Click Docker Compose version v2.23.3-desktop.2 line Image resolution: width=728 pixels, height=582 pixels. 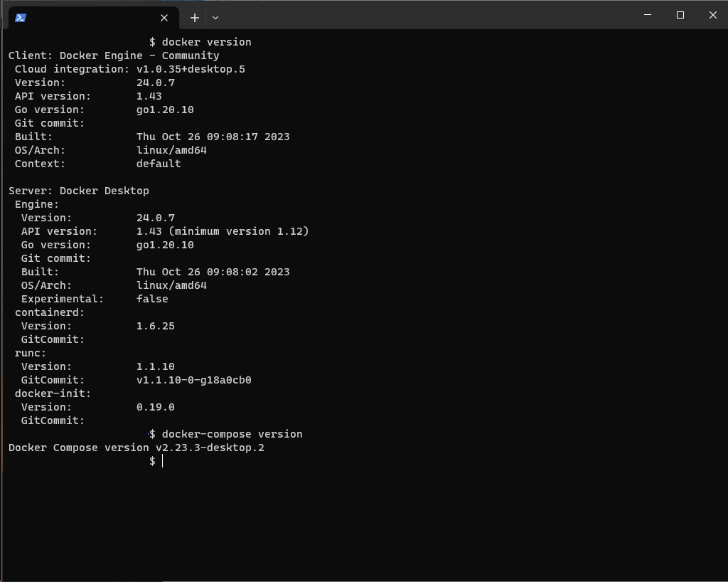tap(136, 448)
